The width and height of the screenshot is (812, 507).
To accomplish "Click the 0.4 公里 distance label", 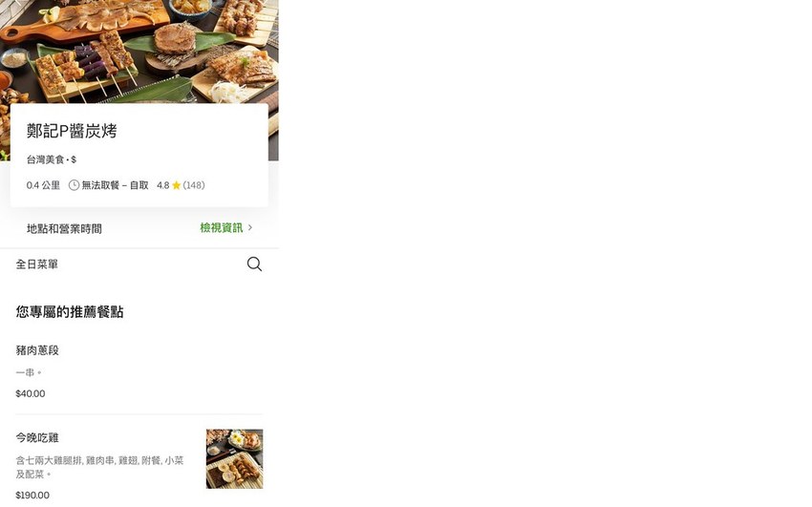I will tap(44, 185).
